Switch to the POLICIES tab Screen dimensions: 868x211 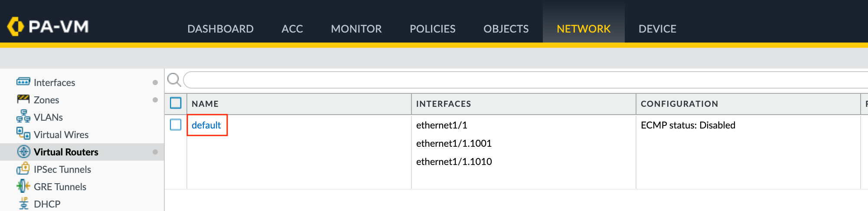[x=432, y=29]
